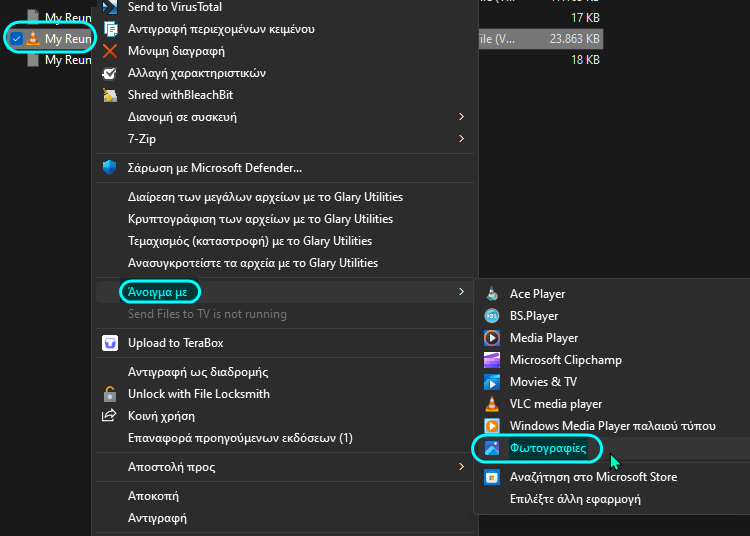Uncheck the selected My Reun file checkbox
Screen dimensions: 750x536
(17, 38)
